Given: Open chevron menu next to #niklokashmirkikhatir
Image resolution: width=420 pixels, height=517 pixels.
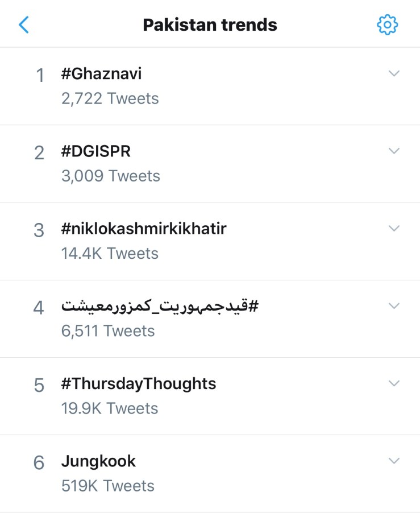Looking at the screenshot, I should click(394, 228).
